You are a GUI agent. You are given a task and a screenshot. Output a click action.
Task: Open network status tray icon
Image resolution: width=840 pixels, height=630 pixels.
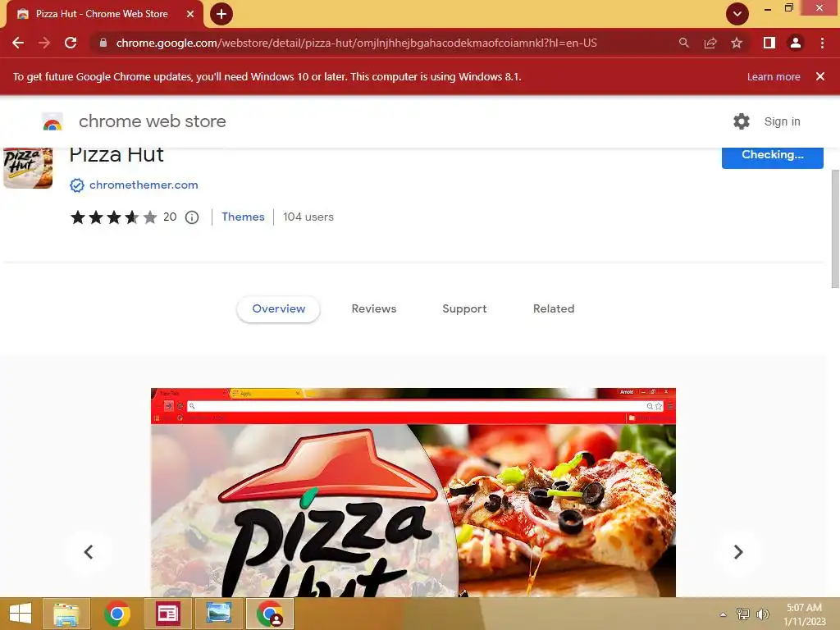[743, 614]
